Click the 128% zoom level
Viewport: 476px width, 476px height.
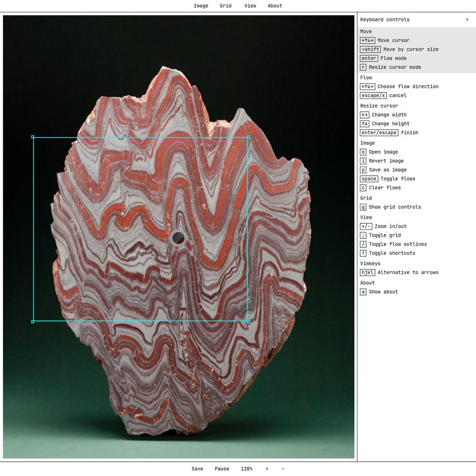[247, 469]
